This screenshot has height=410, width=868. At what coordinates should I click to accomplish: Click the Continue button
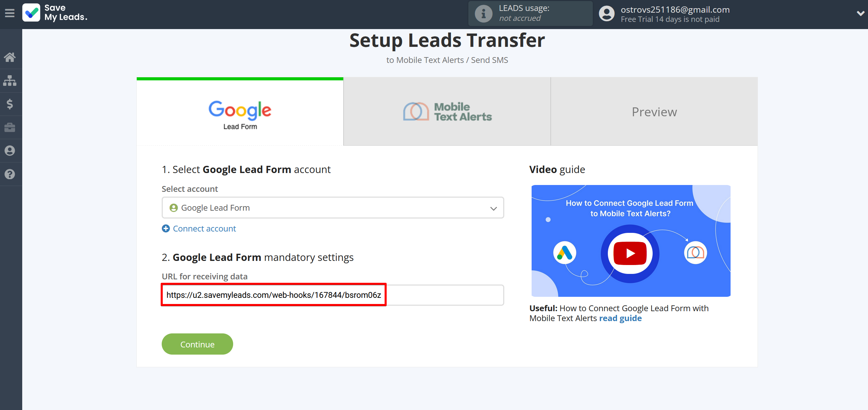[x=197, y=344]
